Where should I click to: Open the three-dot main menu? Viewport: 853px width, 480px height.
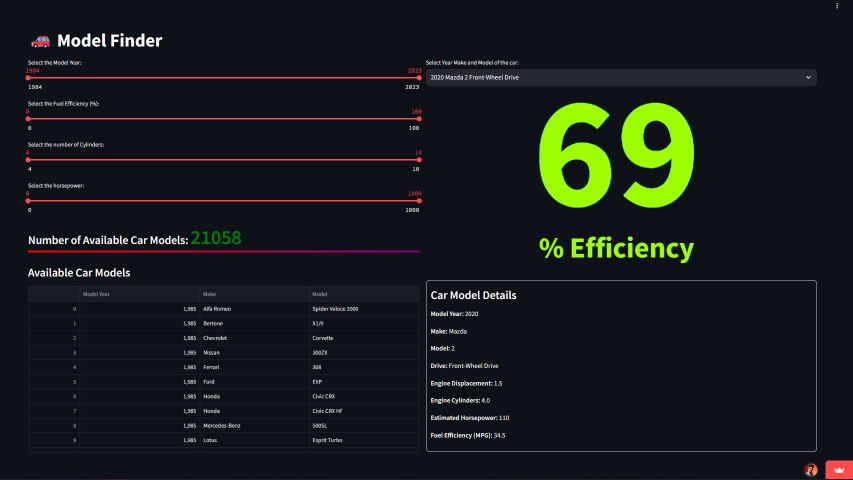[837, 6]
